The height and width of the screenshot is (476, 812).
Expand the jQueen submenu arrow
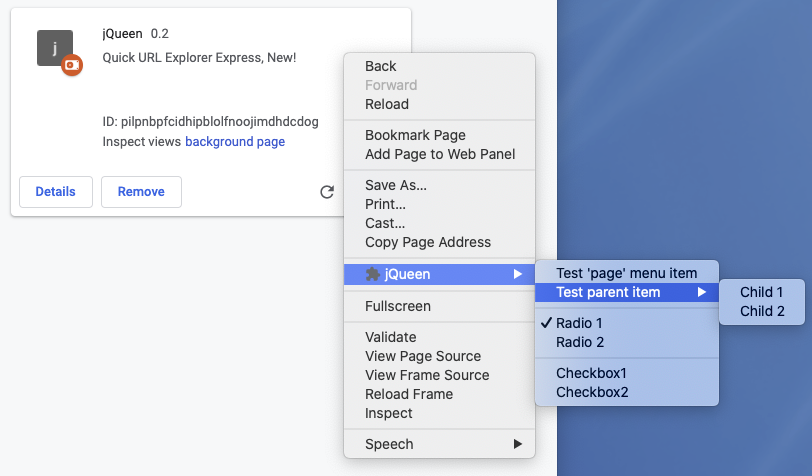click(517, 274)
